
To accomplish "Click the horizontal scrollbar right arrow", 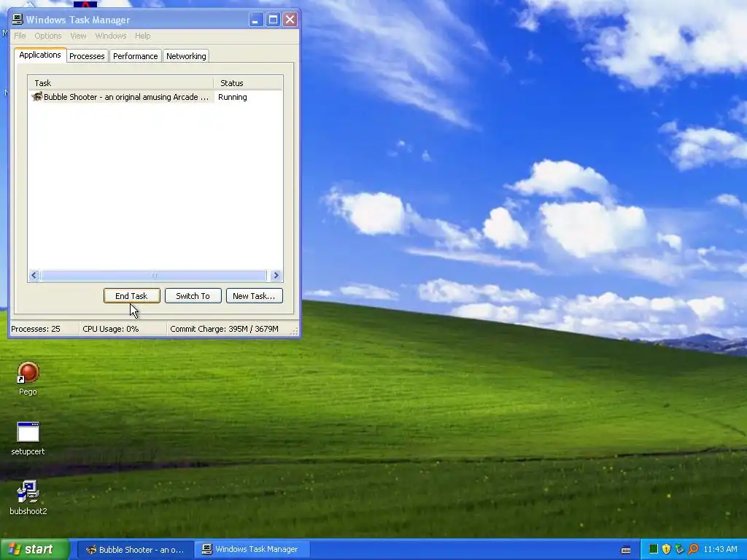I will coord(276,275).
